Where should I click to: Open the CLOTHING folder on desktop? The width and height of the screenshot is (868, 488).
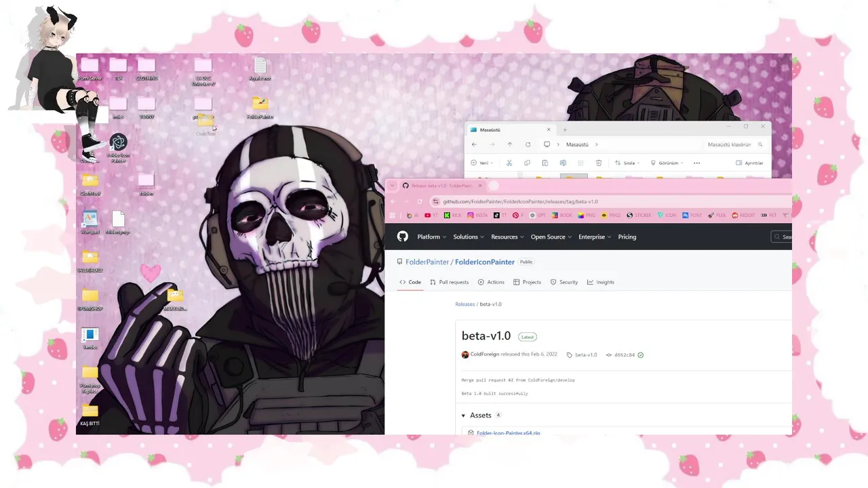click(x=146, y=70)
